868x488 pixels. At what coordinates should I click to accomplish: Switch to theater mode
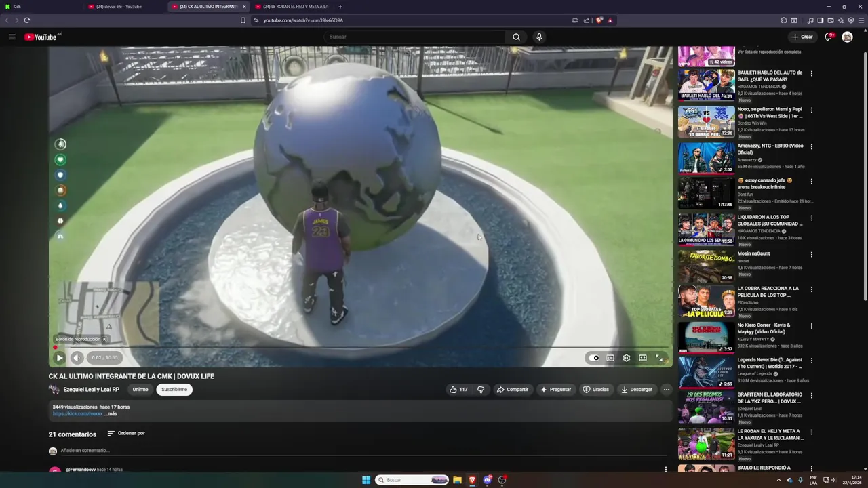point(643,358)
